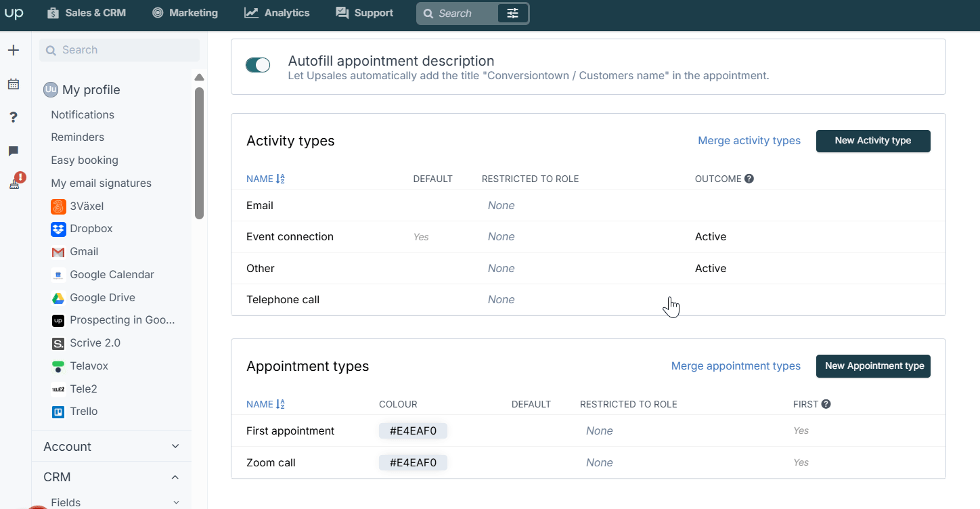This screenshot has height=509, width=980.
Task: Click the Tele2 icon
Action: tap(58, 389)
